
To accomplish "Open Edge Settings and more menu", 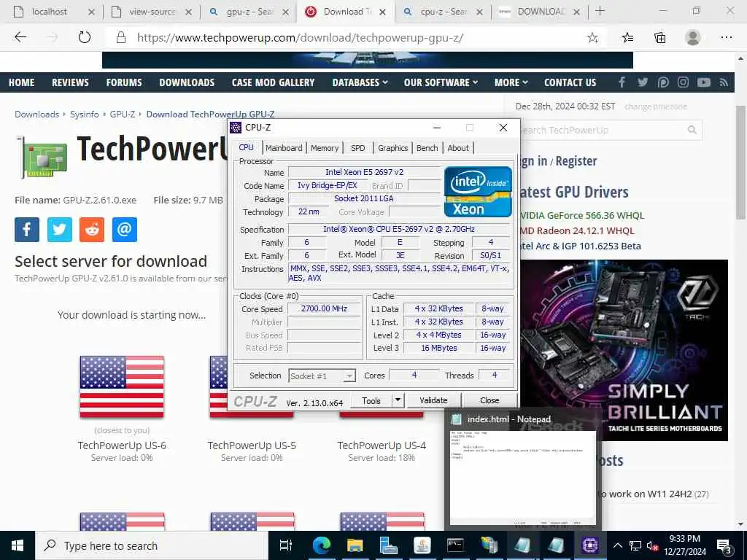I will (x=726, y=37).
